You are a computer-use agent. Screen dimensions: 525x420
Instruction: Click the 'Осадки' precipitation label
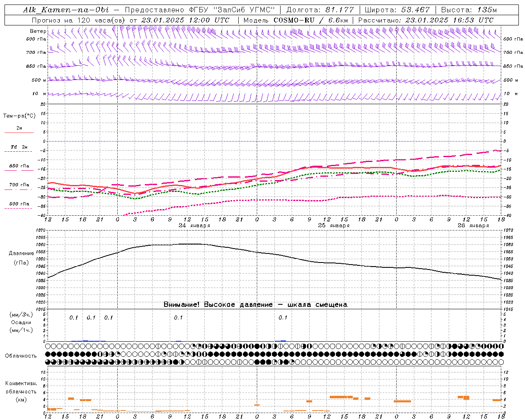tap(21, 322)
